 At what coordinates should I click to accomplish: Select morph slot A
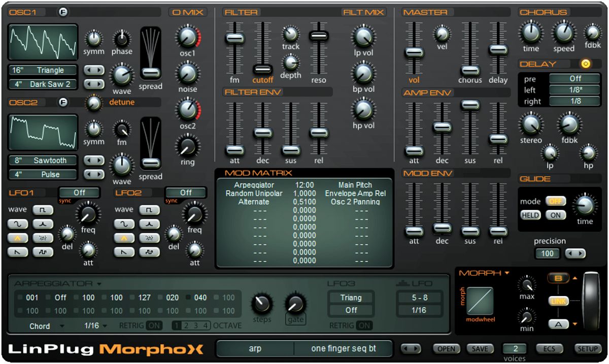click(x=558, y=324)
